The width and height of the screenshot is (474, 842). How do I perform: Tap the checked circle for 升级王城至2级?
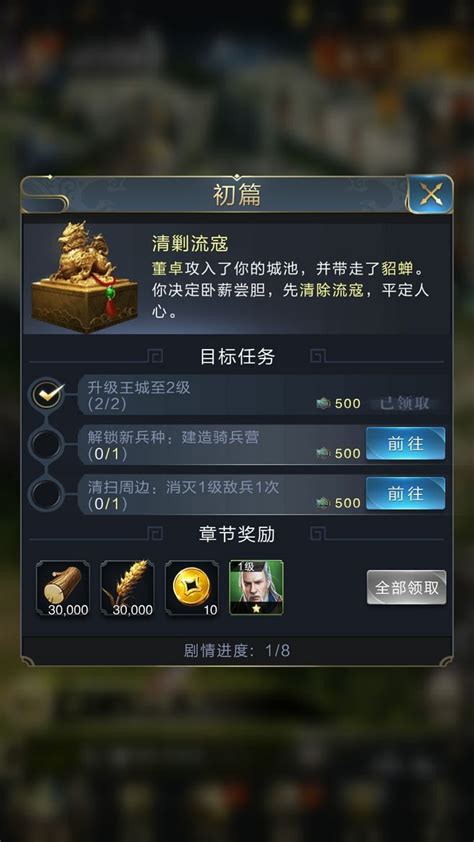47,395
